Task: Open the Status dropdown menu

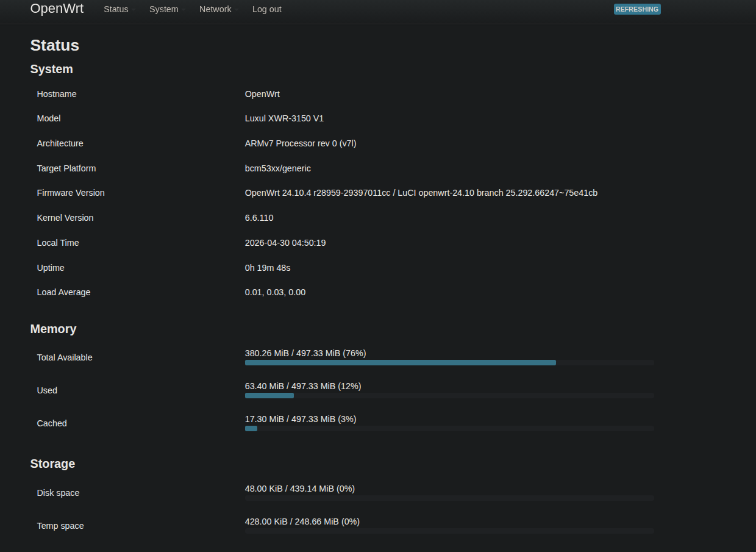Action: [119, 9]
